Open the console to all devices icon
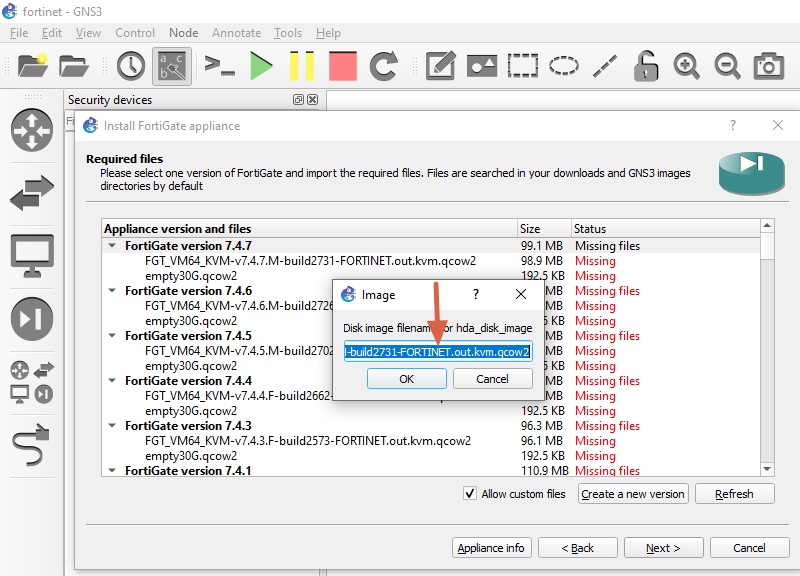The height and width of the screenshot is (576, 800). (219, 66)
